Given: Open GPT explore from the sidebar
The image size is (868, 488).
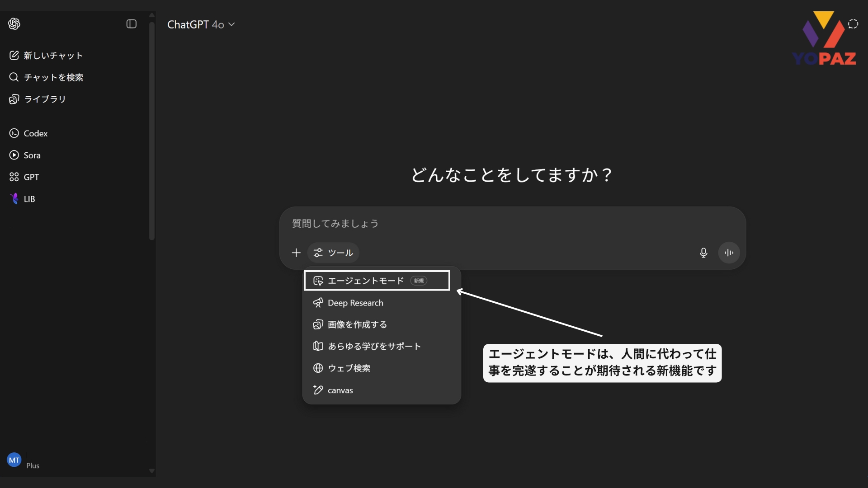Looking at the screenshot, I should pyautogui.click(x=24, y=177).
